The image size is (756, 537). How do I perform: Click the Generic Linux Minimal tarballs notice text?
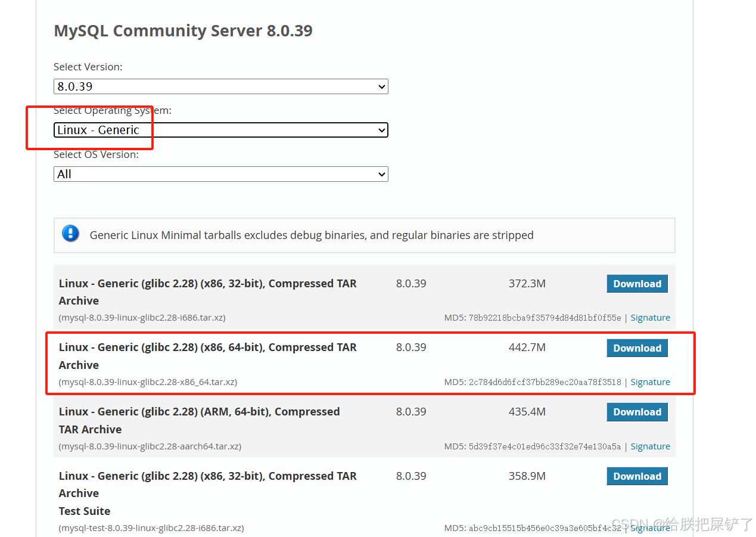[312, 235]
